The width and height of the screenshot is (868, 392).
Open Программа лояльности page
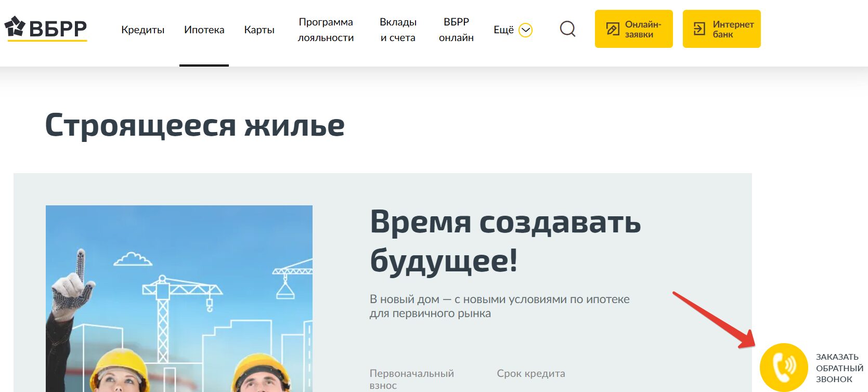[x=326, y=30]
